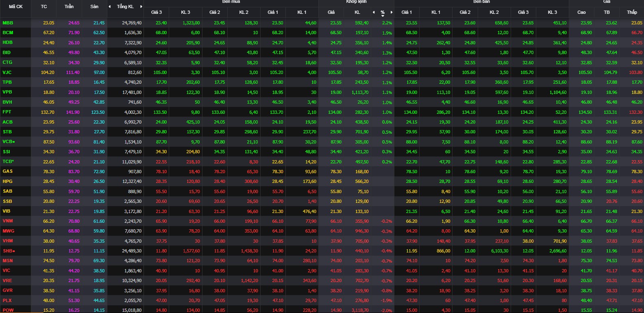Screen dimensions: 644x313
Task: Click the Khớp lệnh Giá column header
Action: pyautogui.click(x=331, y=12)
